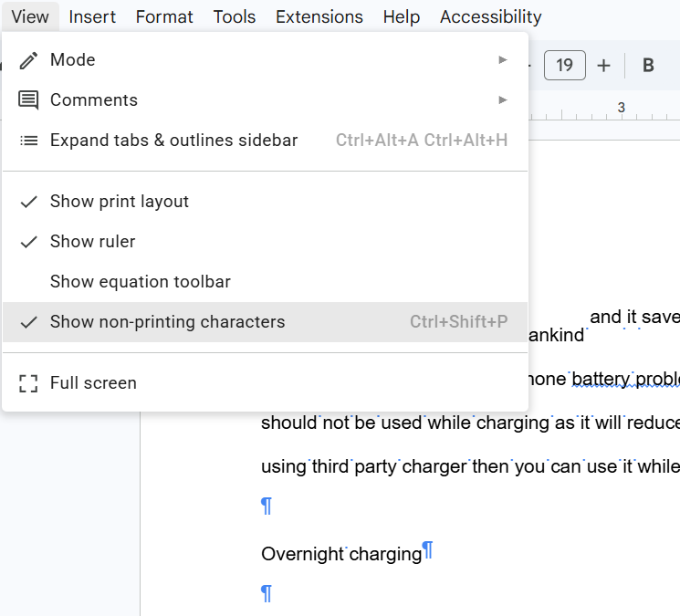Image resolution: width=680 pixels, height=616 pixels.
Task: Click the underlined word 'battery' in document
Action: [601, 380]
